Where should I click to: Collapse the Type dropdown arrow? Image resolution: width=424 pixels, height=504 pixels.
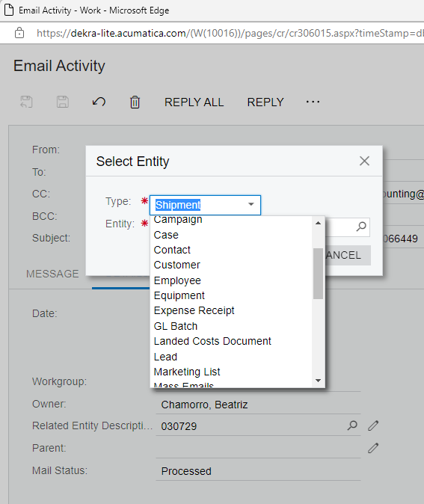[251, 204]
